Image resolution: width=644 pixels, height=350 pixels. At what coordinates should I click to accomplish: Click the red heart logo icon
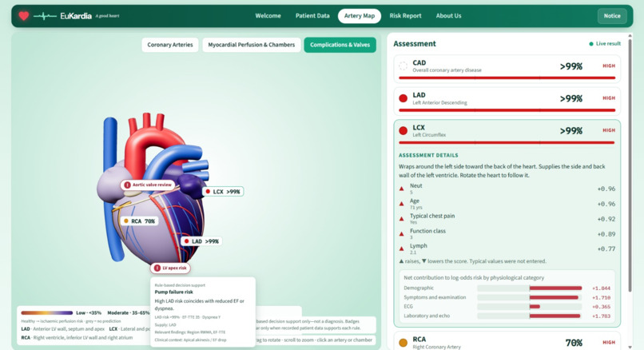pos(24,16)
